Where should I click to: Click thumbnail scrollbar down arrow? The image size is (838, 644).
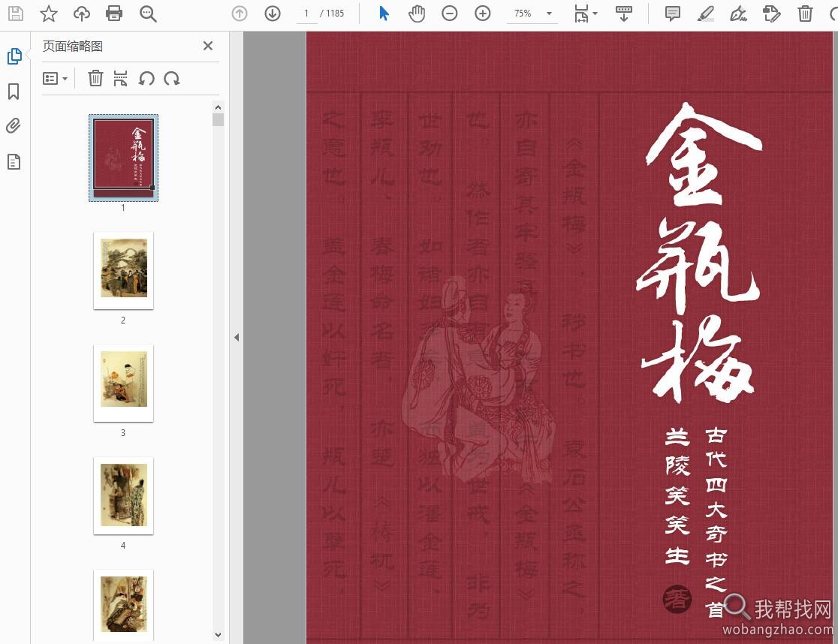[x=218, y=634]
